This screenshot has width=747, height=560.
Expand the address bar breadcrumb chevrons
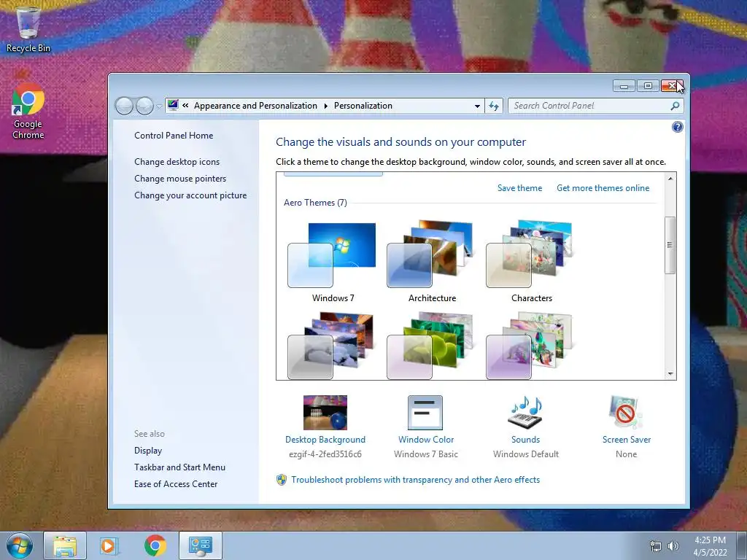[x=185, y=106]
